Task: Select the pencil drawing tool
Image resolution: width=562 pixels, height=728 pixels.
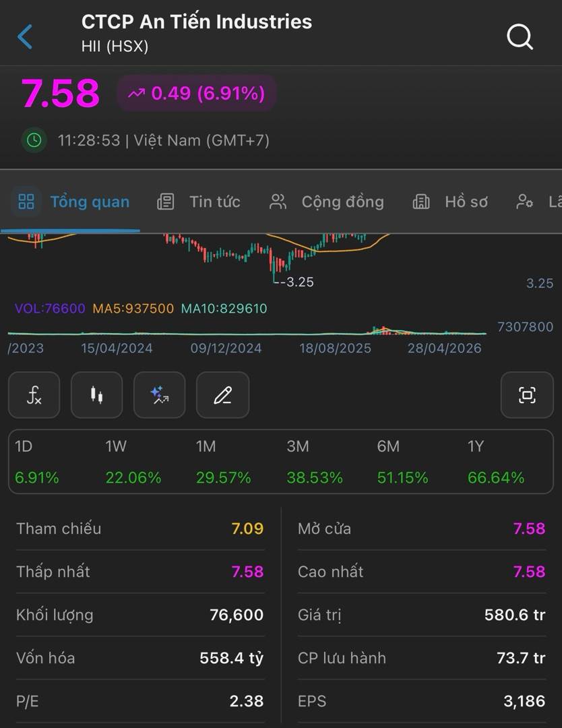Action: (x=223, y=395)
